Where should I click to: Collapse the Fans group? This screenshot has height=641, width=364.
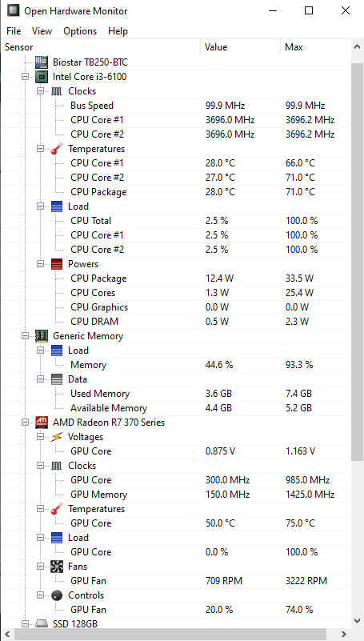pyautogui.click(x=41, y=567)
